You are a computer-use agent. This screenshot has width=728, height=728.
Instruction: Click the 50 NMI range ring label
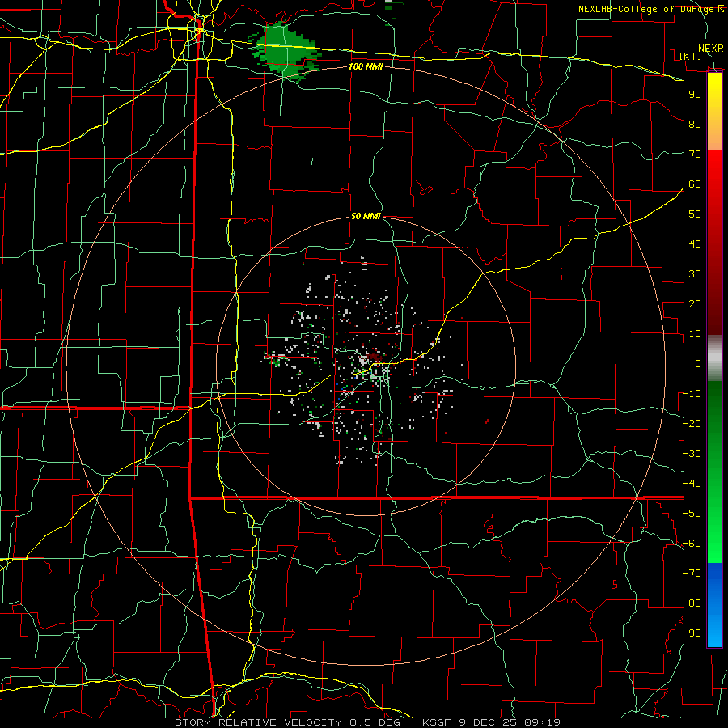366,216
